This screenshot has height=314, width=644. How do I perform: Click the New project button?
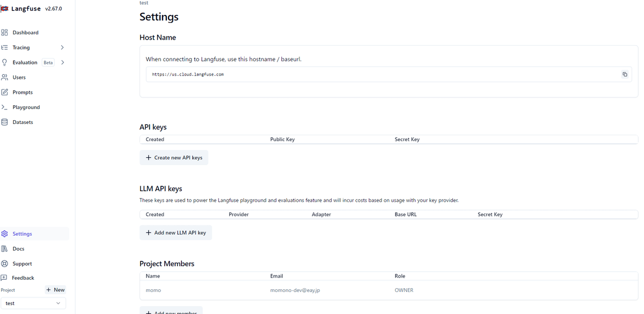(x=55, y=290)
